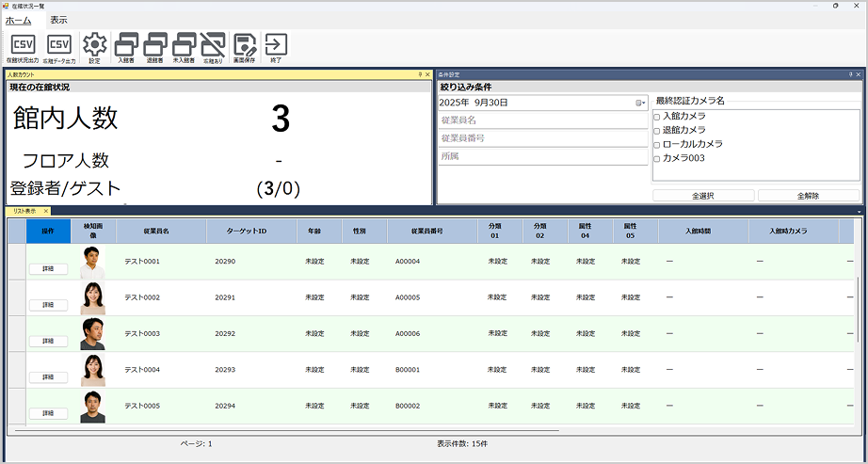Open the date picker dropdown for 2025年 9月30日

pyautogui.click(x=640, y=103)
